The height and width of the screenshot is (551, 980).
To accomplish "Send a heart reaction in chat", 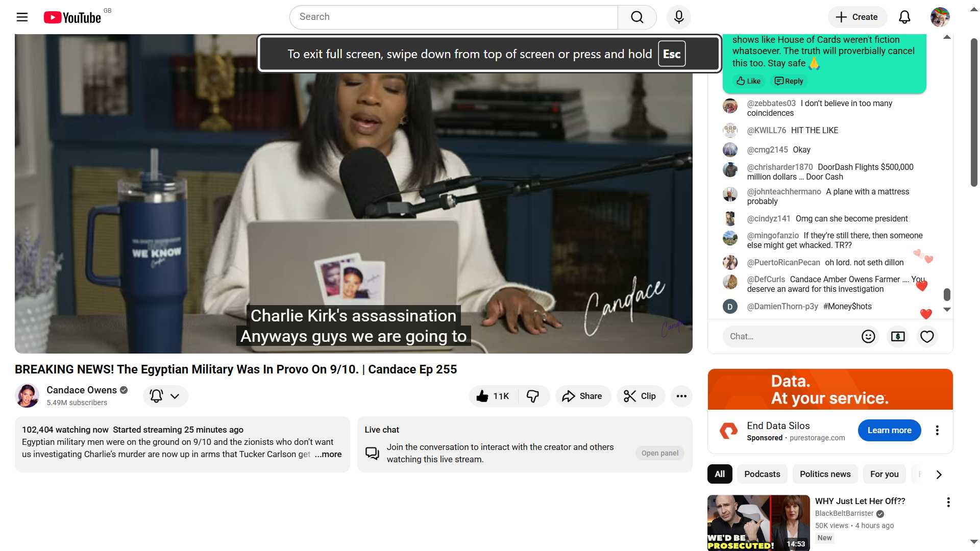I will tap(926, 337).
